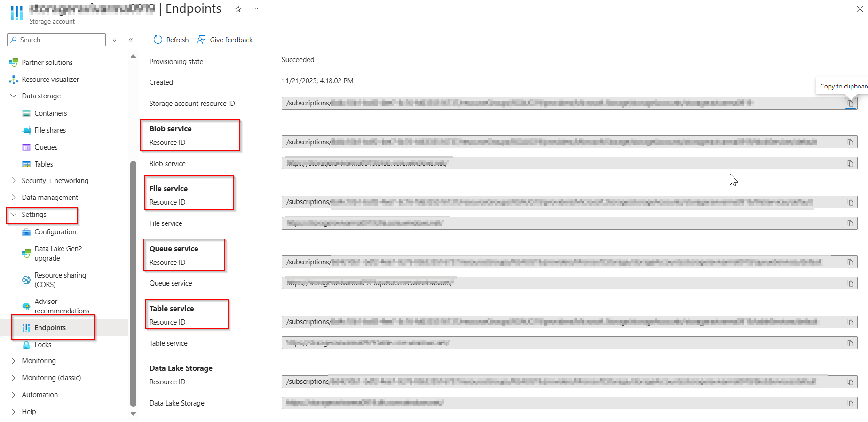
Task: Copy the File service endpoint URL
Action: click(x=850, y=223)
